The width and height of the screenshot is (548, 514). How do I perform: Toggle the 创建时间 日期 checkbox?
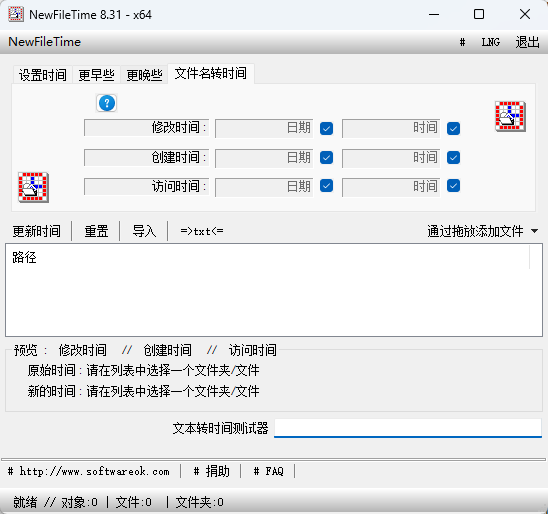point(326,157)
